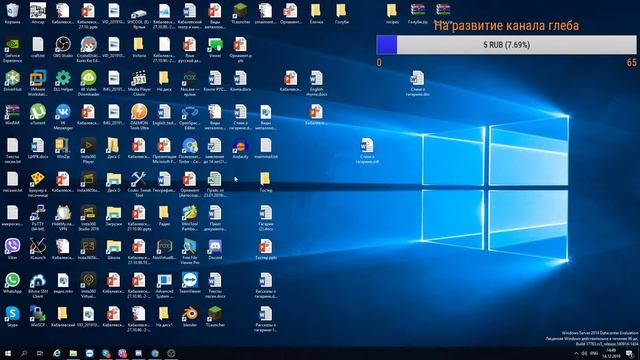Select the 4K Video Downloader shortcut

click(88, 82)
